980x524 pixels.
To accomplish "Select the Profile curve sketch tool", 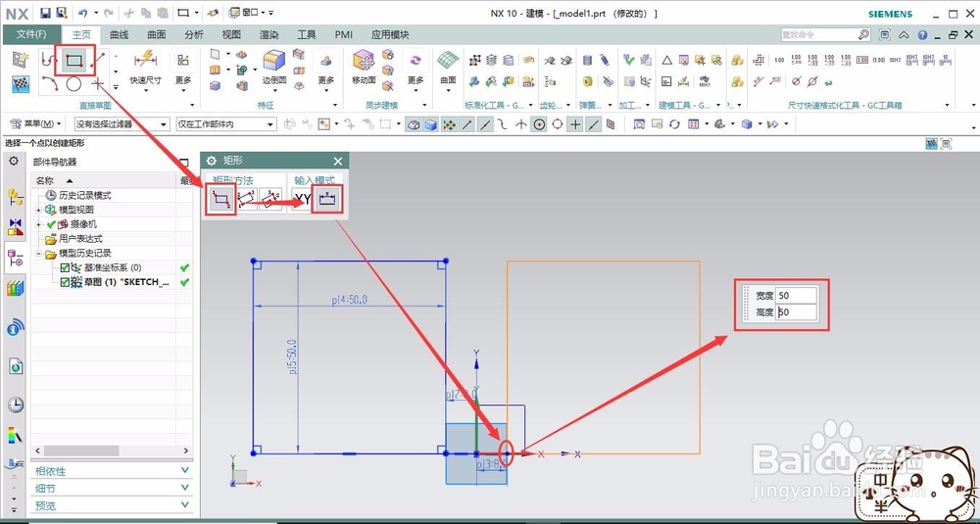I will [49, 60].
